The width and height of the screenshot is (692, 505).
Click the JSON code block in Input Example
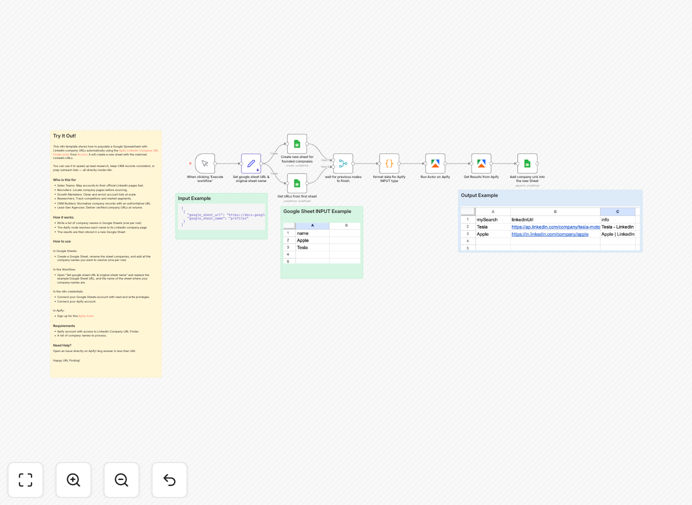point(222,217)
